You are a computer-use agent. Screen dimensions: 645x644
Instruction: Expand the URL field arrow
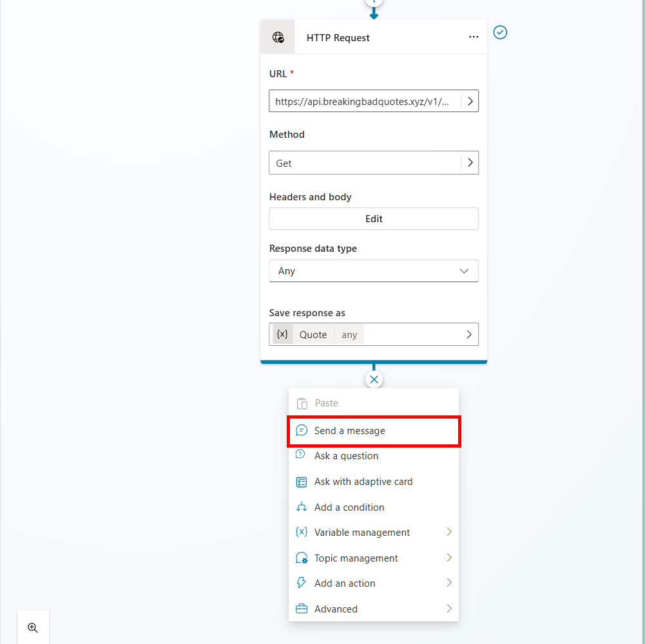coord(470,100)
